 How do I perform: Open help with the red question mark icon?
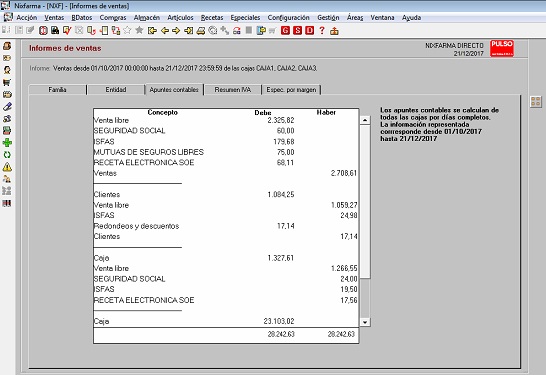[322, 31]
